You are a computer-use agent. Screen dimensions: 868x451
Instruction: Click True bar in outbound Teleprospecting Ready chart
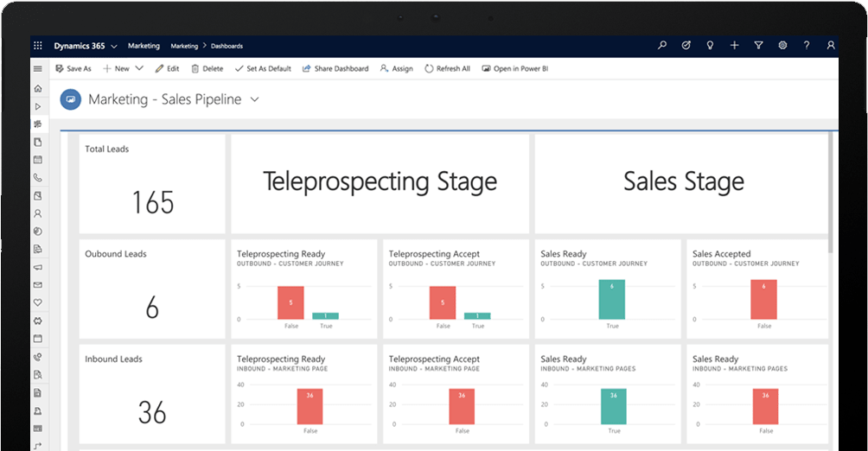click(325, 316)
